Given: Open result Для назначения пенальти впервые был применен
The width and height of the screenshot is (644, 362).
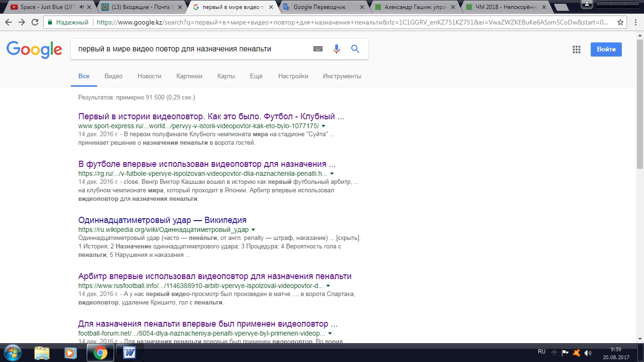Looking at the screenshot, I should (208, 324).
